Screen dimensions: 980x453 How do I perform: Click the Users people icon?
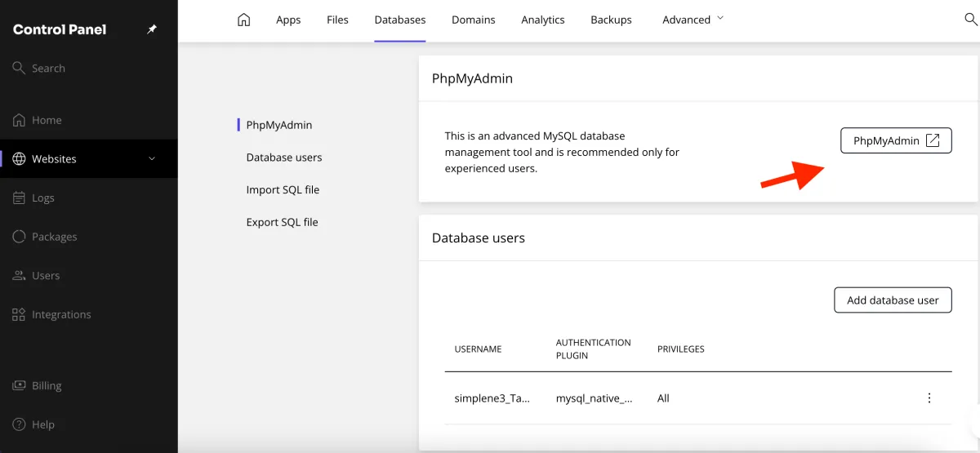[19, 276]
